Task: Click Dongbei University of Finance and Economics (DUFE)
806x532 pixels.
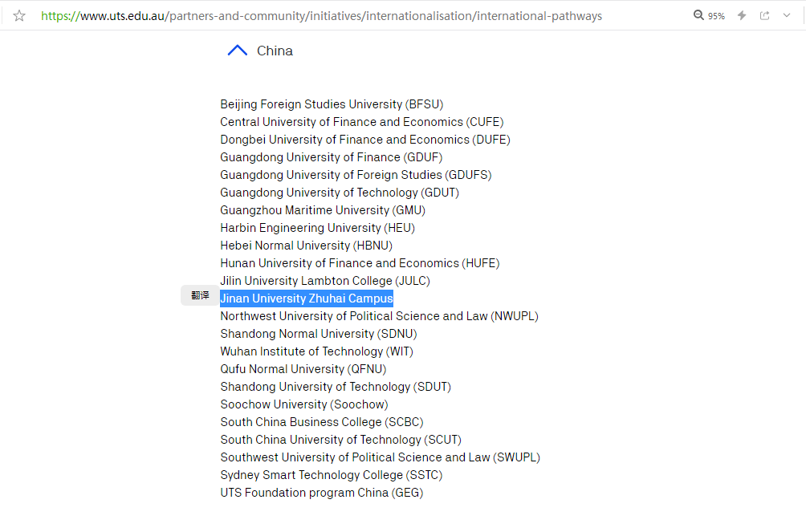Action: [x=365, y=140]
